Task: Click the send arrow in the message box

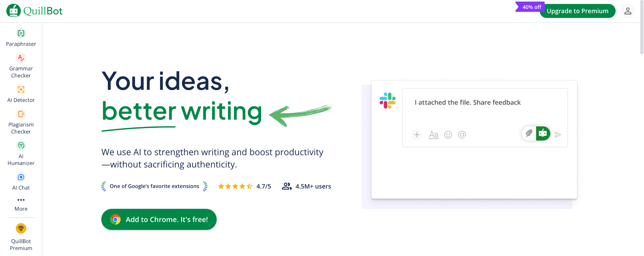Action: [558, 135]
